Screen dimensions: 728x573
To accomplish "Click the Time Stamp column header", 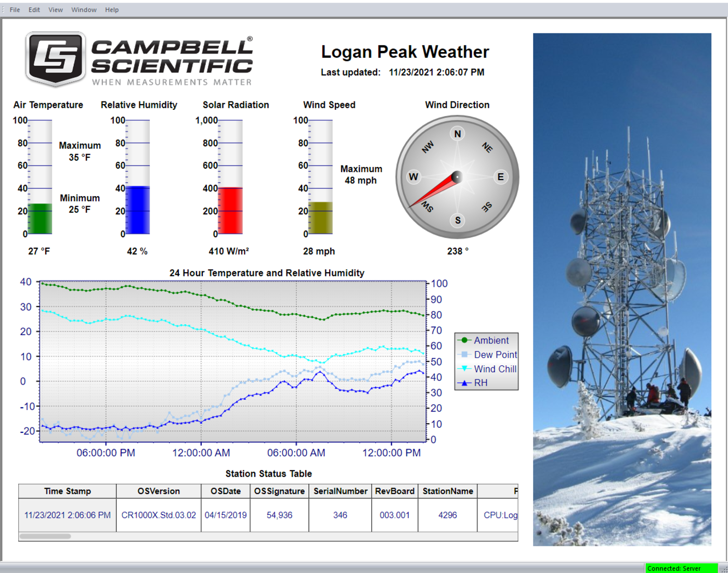I will click(68, 491).
